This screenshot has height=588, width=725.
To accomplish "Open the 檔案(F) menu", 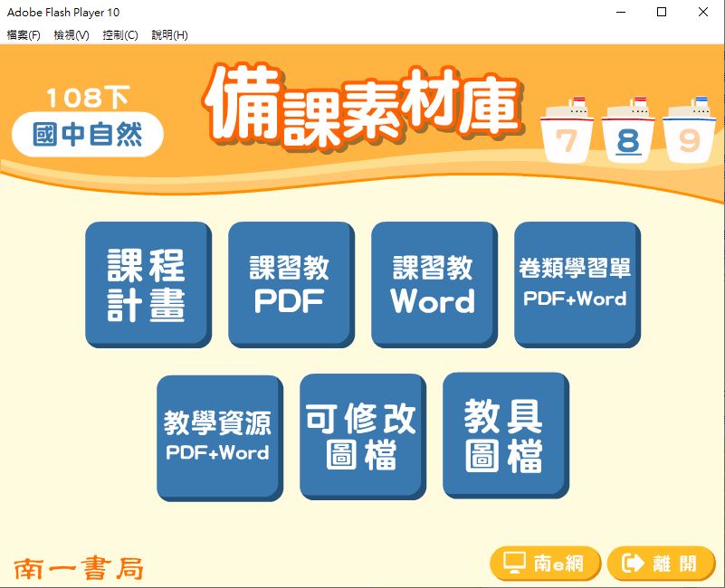I will click(24, 35).
